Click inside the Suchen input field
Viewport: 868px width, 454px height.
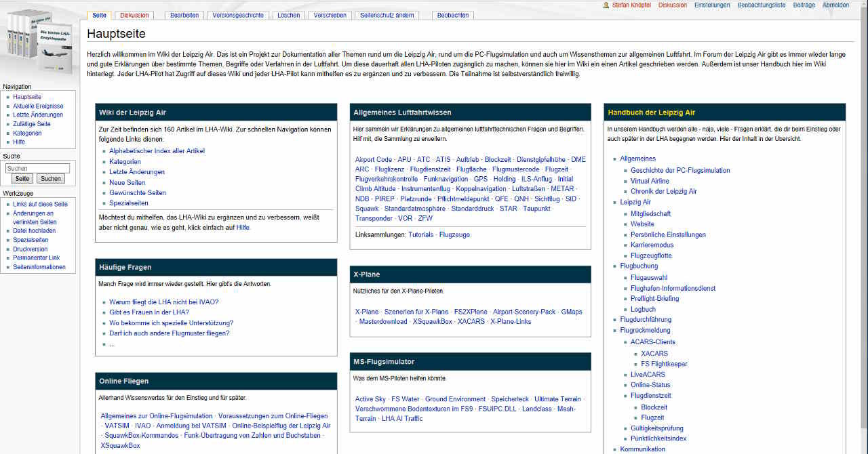pos(37,167)
